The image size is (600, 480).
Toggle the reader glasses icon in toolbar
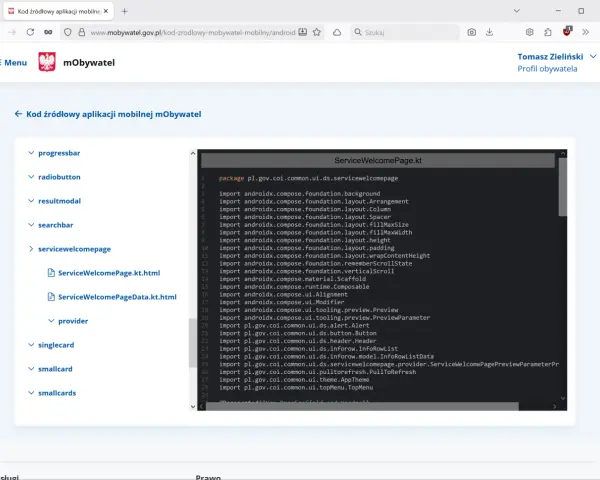(48, 32)
